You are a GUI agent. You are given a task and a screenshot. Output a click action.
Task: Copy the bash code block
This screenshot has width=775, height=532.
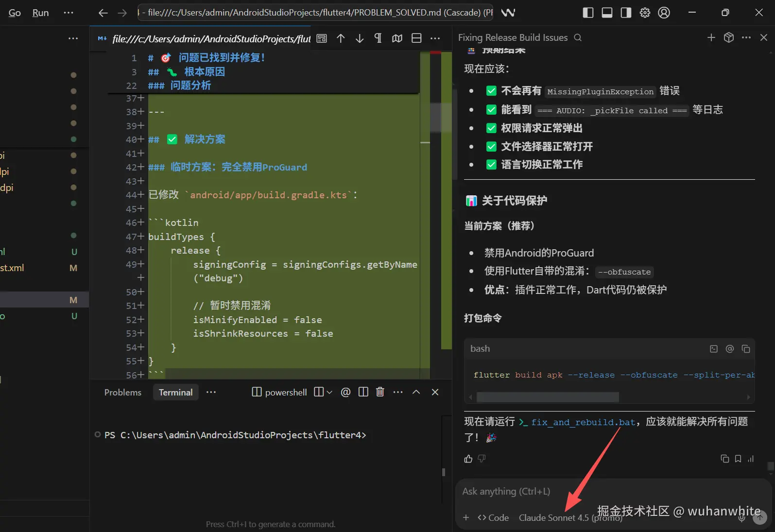click(746, 349)
